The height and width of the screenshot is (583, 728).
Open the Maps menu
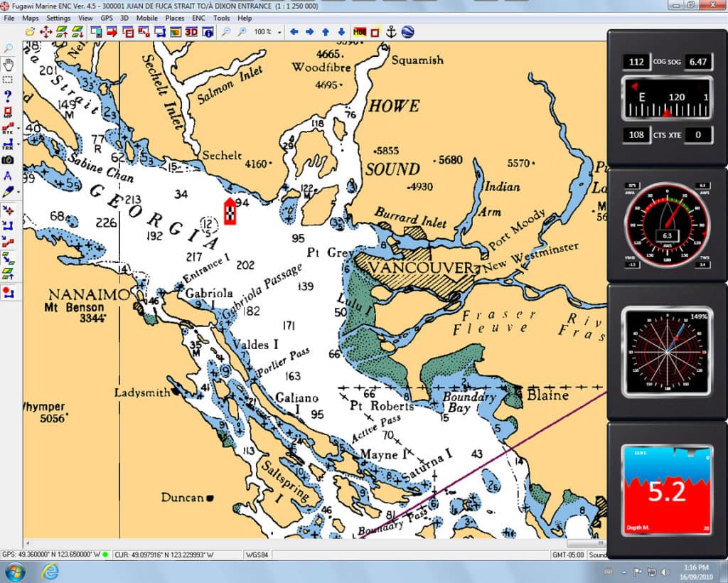pos(31,18)
